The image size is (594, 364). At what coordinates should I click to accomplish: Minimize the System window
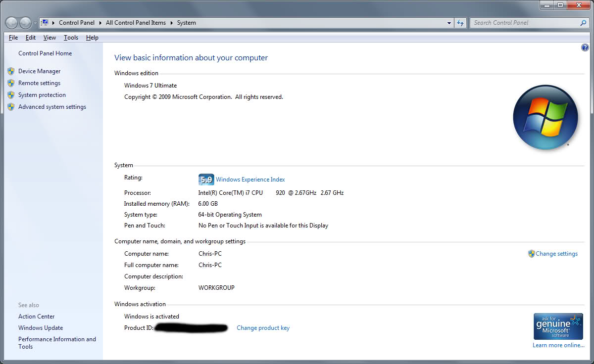[x=547, y=5]
